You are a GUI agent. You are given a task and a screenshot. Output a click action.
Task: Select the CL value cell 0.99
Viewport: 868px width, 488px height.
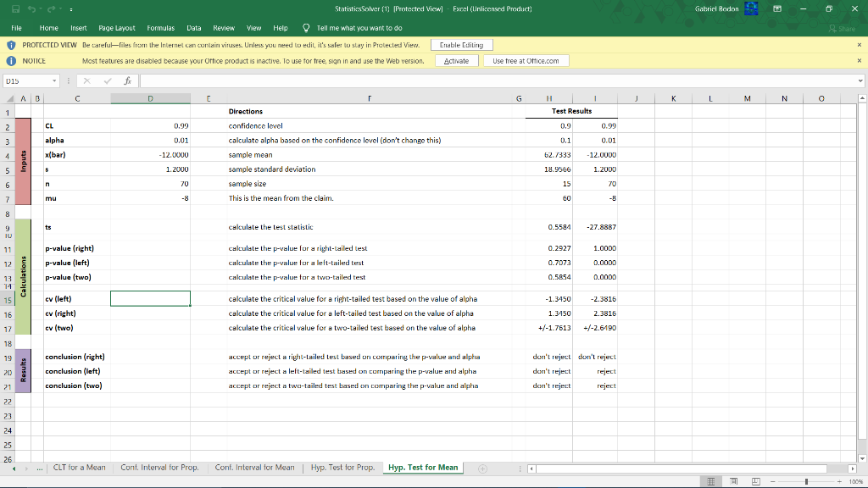tap(150, 126)
